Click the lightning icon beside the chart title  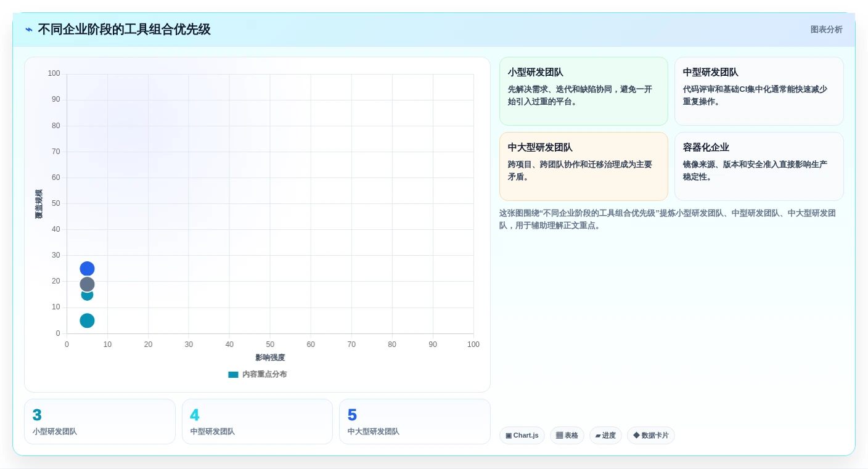[29, 30]
